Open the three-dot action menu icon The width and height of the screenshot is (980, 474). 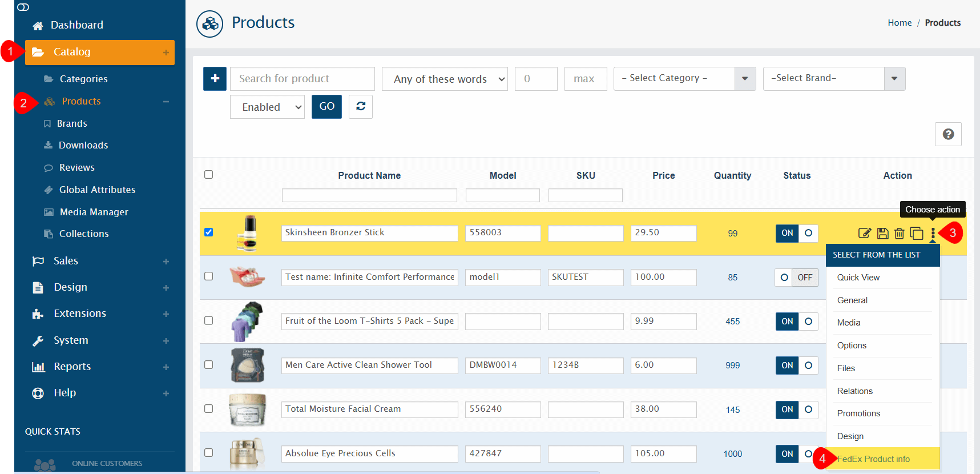pos(933,233)
